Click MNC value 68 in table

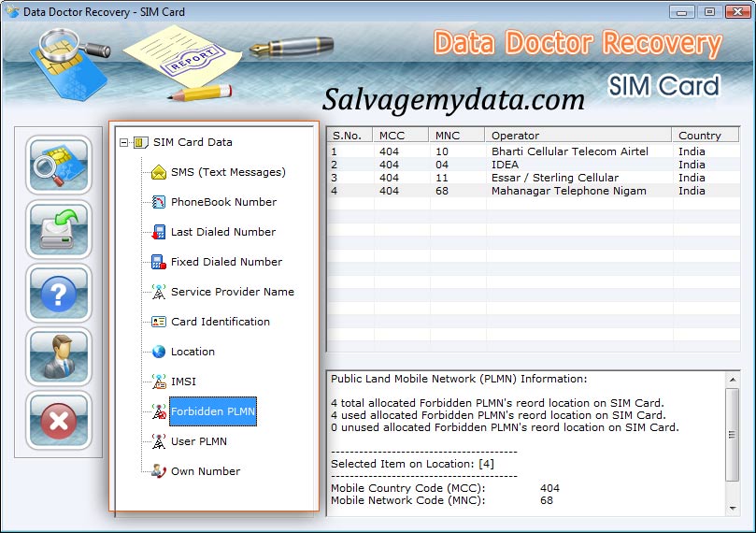[442, 191]
